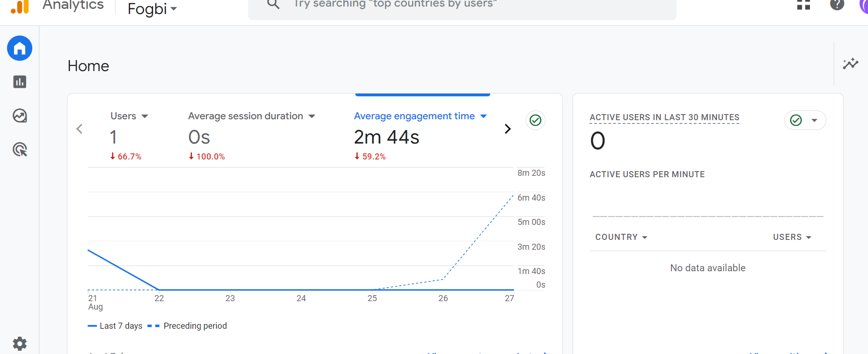Open the Fogbi property selector dropdown

(x=152, y=8)
